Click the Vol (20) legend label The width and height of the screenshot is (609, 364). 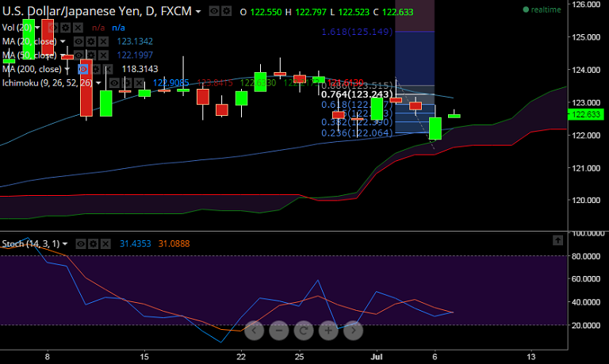[x=17, y=28]
